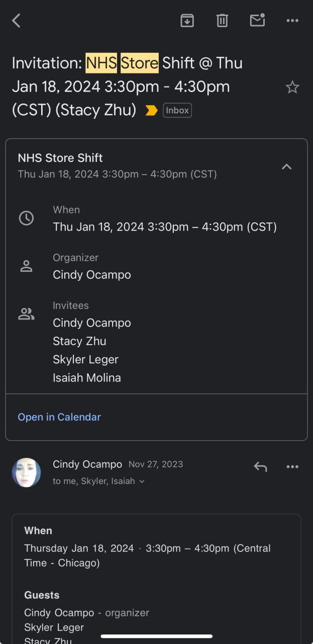Select the clock icon beside When
Screen dimensions: 313x644
coord(26,218)
